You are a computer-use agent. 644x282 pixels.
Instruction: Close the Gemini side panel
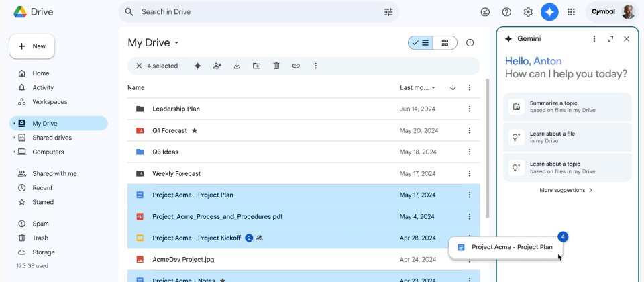coord(627,39)
